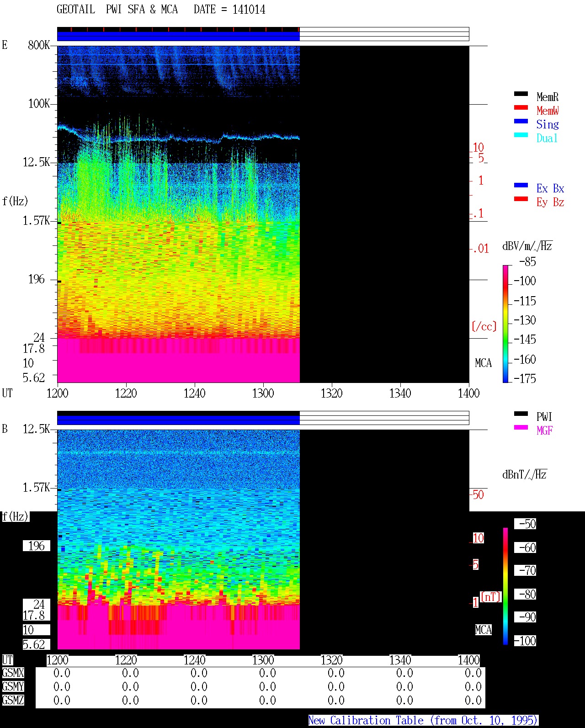The image size is (585, 728).
Task: Click the black MemR legend swatch
Action: pos(521,94)
